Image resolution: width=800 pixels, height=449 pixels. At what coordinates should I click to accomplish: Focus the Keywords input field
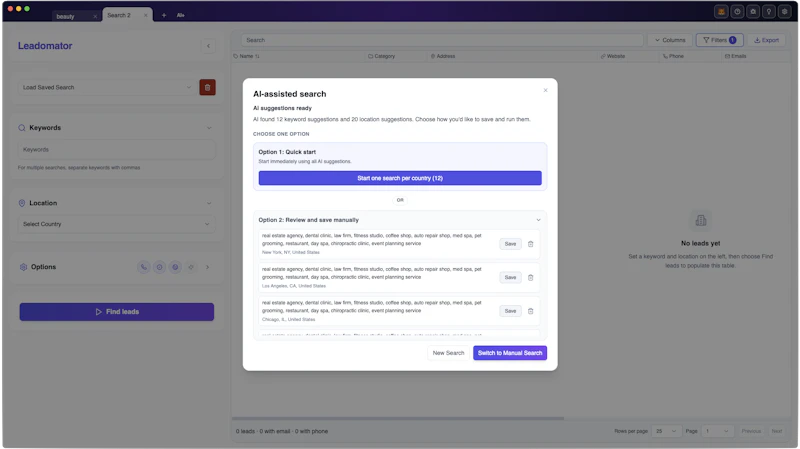pos(117,149)
